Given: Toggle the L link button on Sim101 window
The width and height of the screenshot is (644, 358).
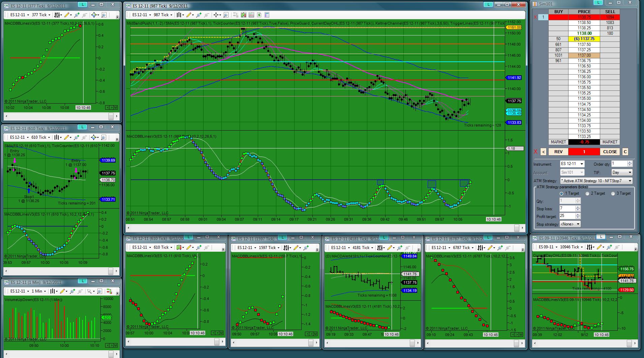Looking at the screenshot, I should point(598,2).
